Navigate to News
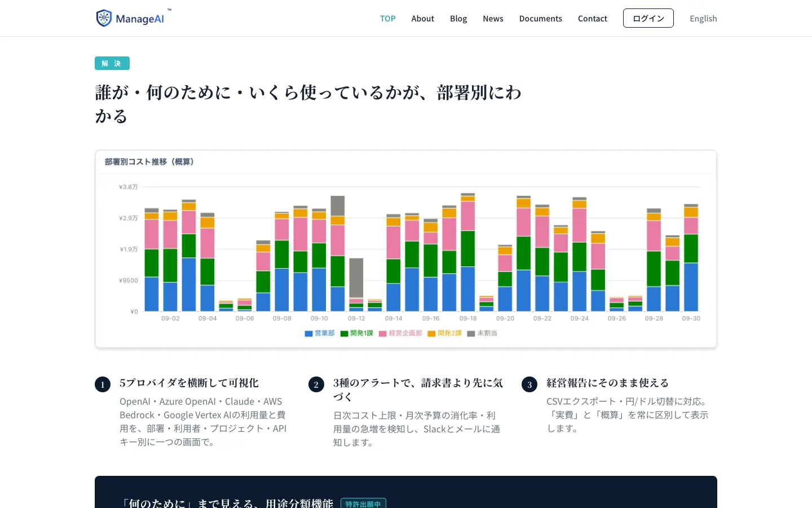This screenshot has height=508, width=812. [x=493, y=19]
